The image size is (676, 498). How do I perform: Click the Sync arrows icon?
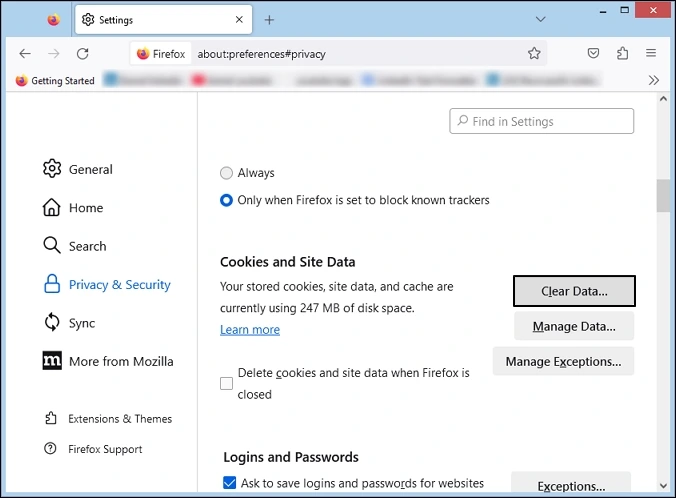(x=52, y=322)
